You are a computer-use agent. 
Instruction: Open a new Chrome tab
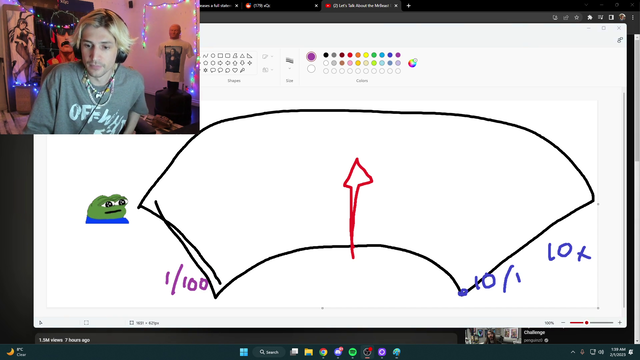[408, 6]
